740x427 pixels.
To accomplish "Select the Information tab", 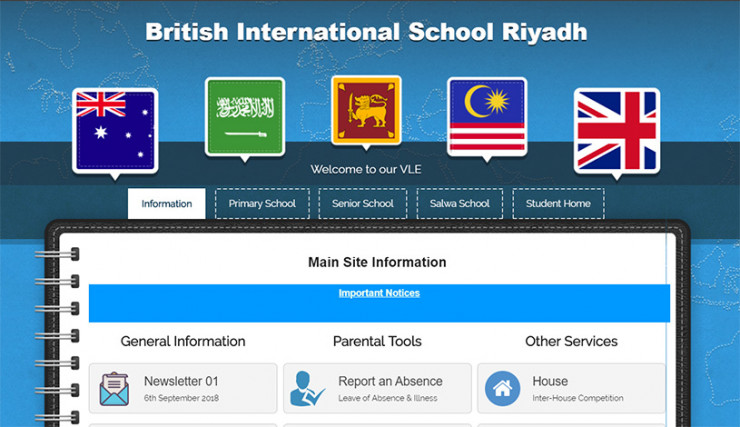I will coord(167,203).
